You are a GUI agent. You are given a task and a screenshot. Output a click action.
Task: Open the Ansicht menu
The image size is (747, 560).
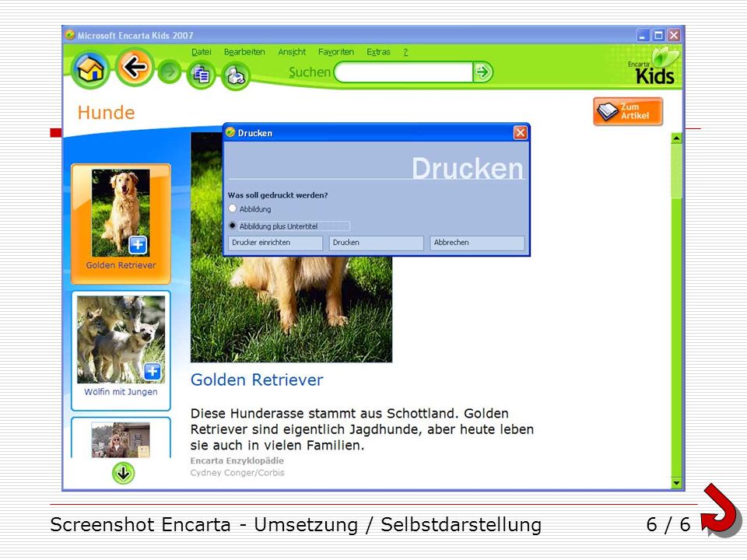(292, 52)
